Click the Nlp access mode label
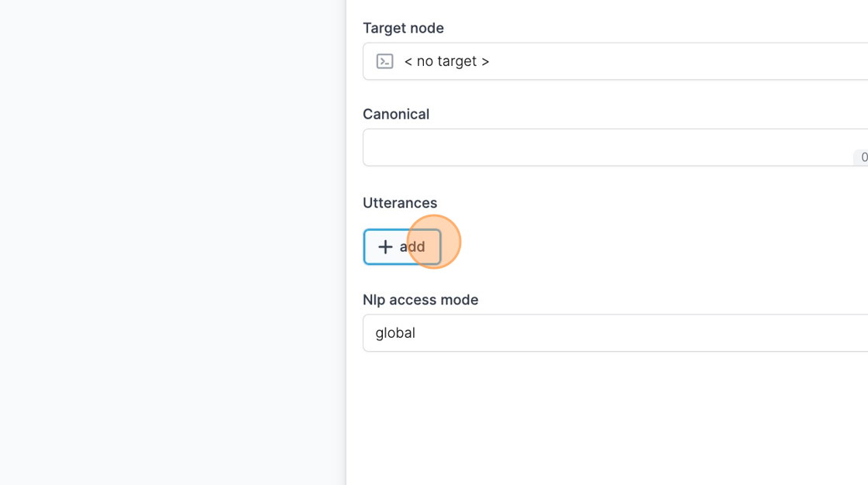868x485 pixels. (x=421, y=300)
